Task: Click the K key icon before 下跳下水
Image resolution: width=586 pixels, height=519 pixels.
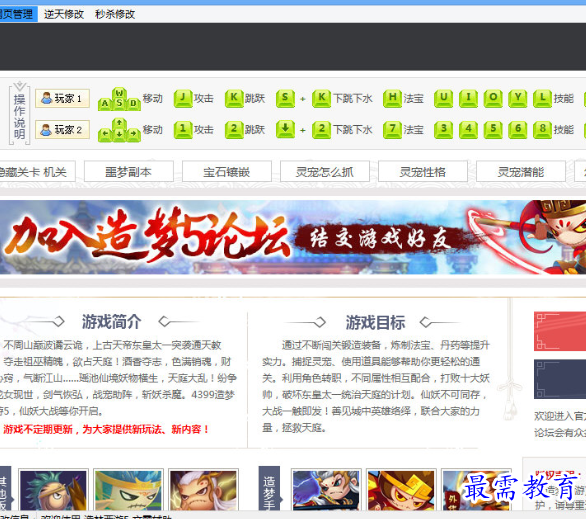Action: [321, 99]
